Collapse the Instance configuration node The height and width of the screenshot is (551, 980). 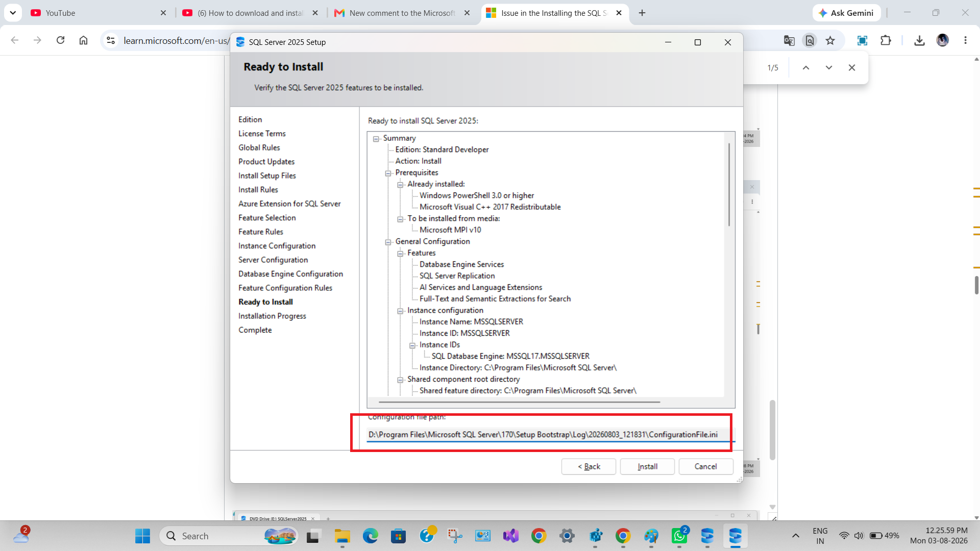401,311
